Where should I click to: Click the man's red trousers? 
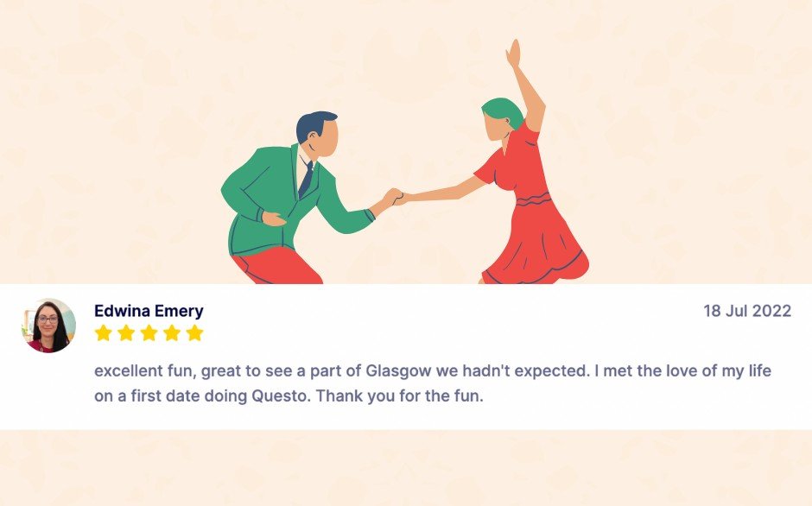coord(277,266)
